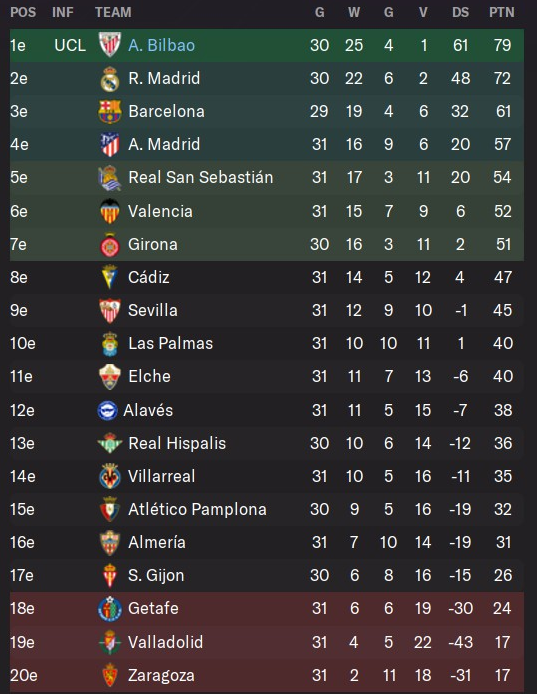This screenshot has height=694, width=537.
Task: Open the Real San Sebastián team page
Action: pyautogui.click(x=201, y=177)
